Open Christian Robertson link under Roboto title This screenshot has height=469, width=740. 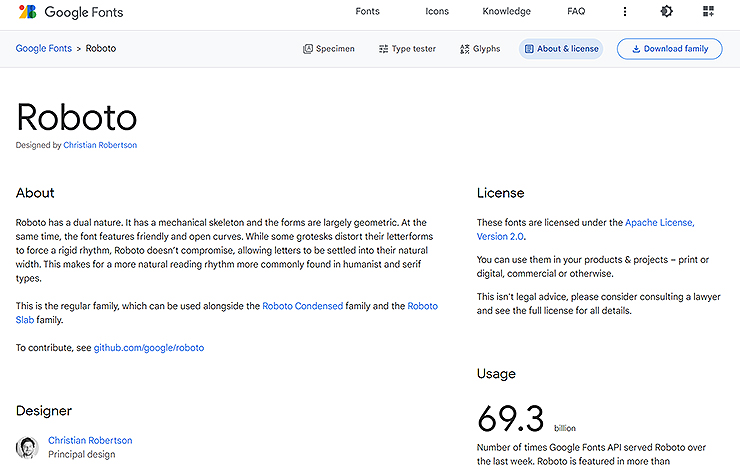[100, 145]
